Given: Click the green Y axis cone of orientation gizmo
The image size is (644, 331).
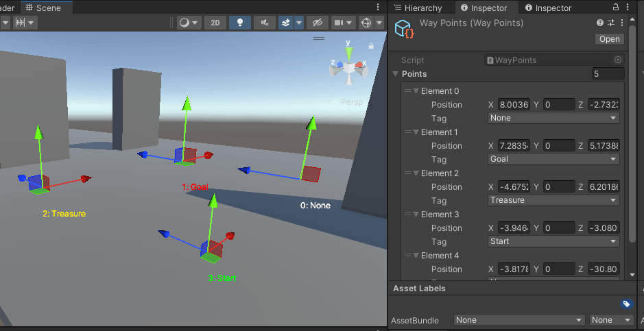Looking at the screenshot, I should point(348,52).
